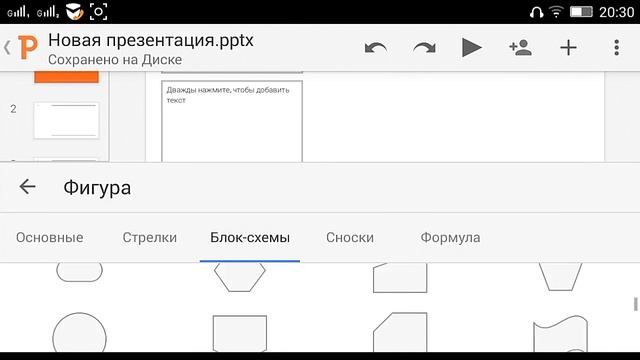
Task: Tap the 20:30 clock
Action: [616, 12]
